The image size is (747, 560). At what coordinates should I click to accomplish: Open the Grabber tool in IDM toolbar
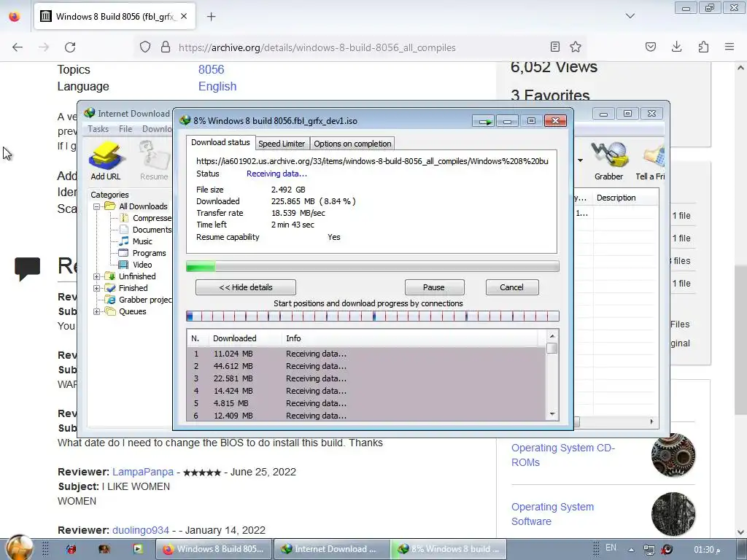(608, 160)
